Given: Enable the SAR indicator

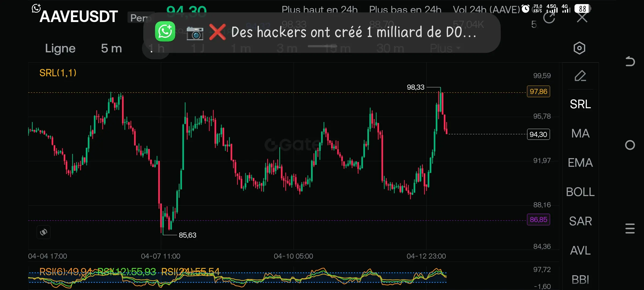Looking at the screenshot, I should (x=580, y=221).
